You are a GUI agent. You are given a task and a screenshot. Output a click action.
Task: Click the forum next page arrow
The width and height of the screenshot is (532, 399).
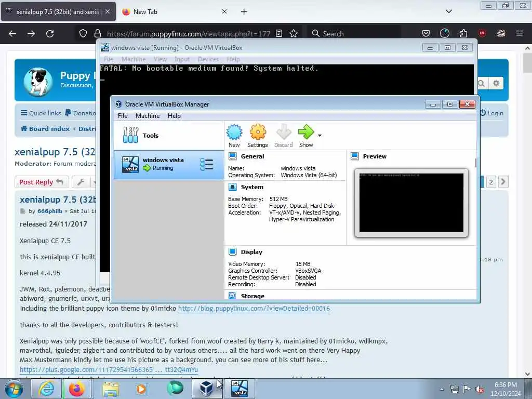pyautogui.click(x=503, y=182)
